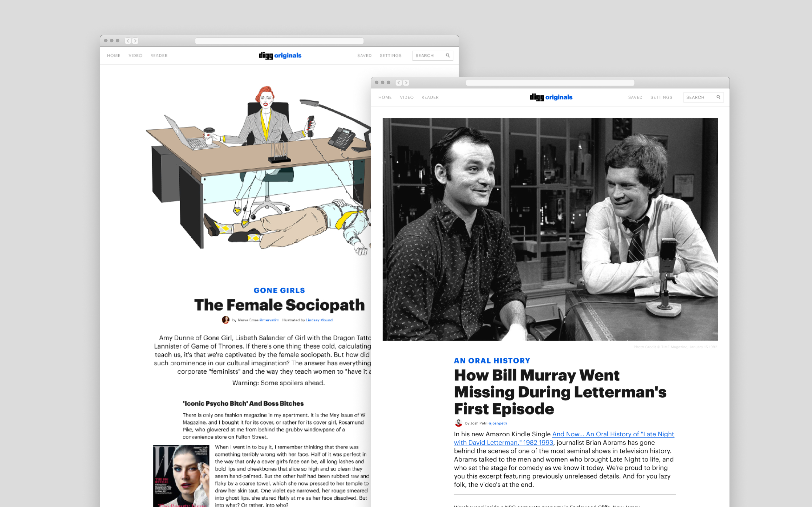This screenshot has height=507, width=812.
Task: Click search magnifier icon in front window
Action: 718,97
